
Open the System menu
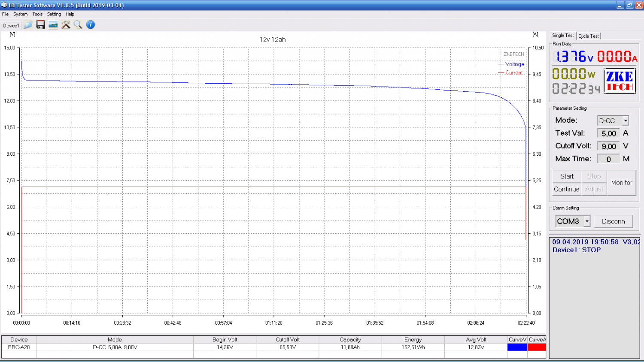20,14
